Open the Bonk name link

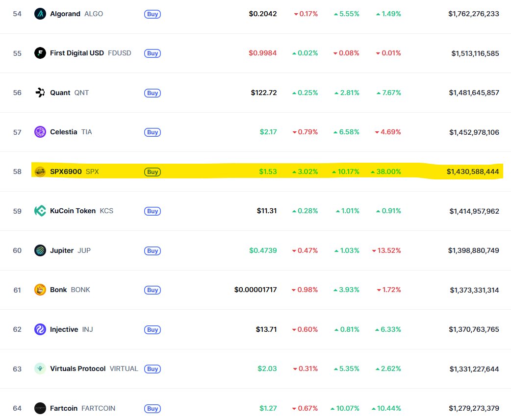[58, 290]
